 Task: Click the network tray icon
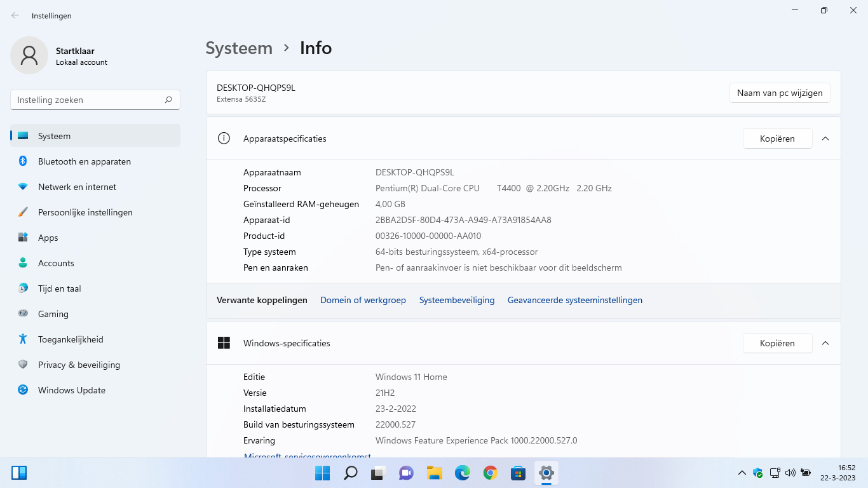click(x=775, y=473)
